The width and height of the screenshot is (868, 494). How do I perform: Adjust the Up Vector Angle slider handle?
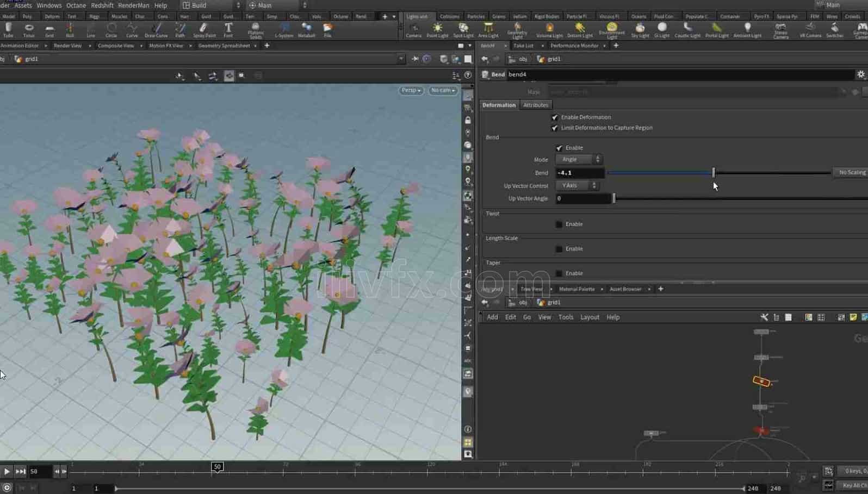click(614, 198)
